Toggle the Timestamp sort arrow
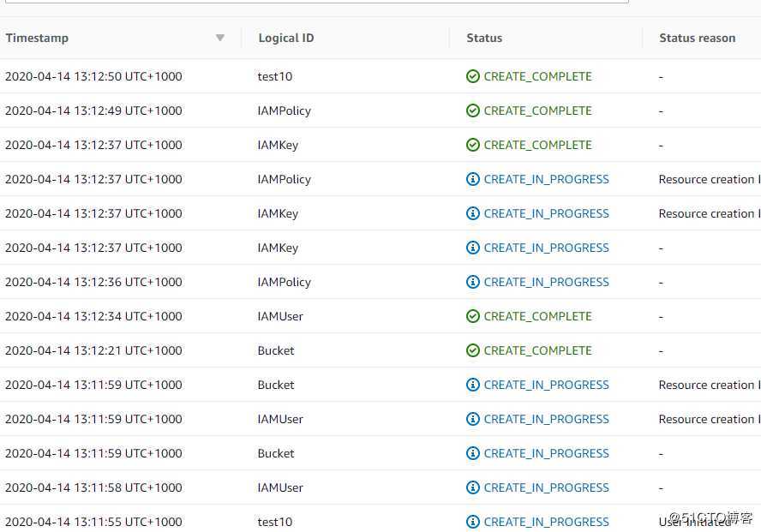Viewport: 761px width, 532px height. click(220, 38)
